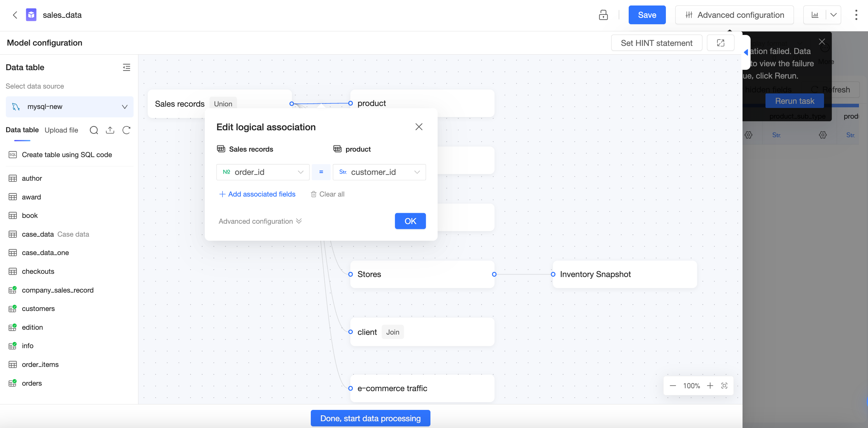Open the mysql-new data source dropdown
The image size is (868, 428).
[70, 107]
